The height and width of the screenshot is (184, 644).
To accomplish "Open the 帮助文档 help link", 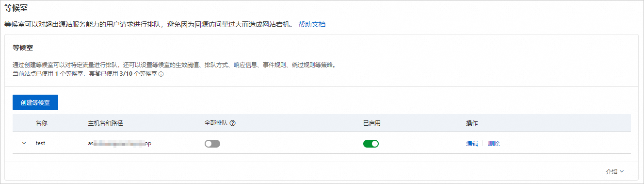I will [x=312, y=24].
